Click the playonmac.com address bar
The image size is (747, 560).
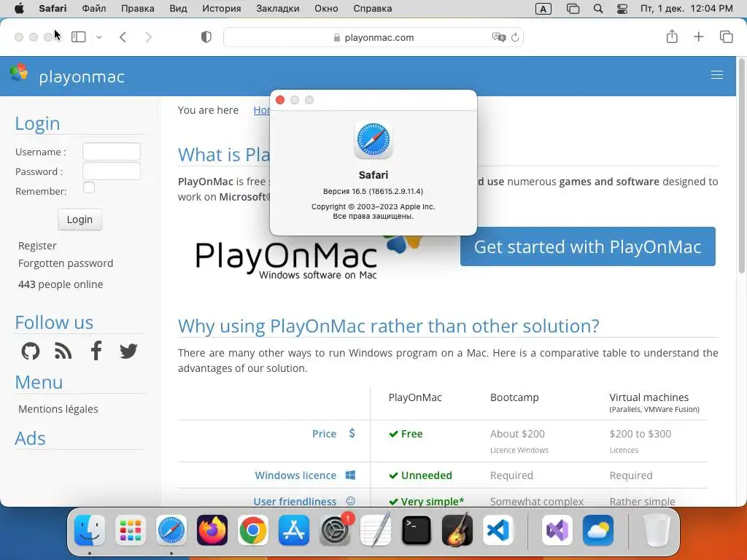point(373,37)
